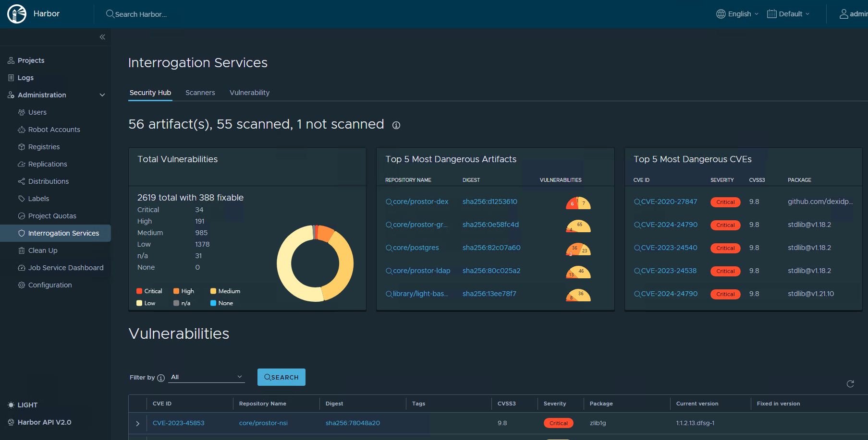The image size is (868, 440).
Task: Collapse the Administration menu section
Action: click(102, 95)
